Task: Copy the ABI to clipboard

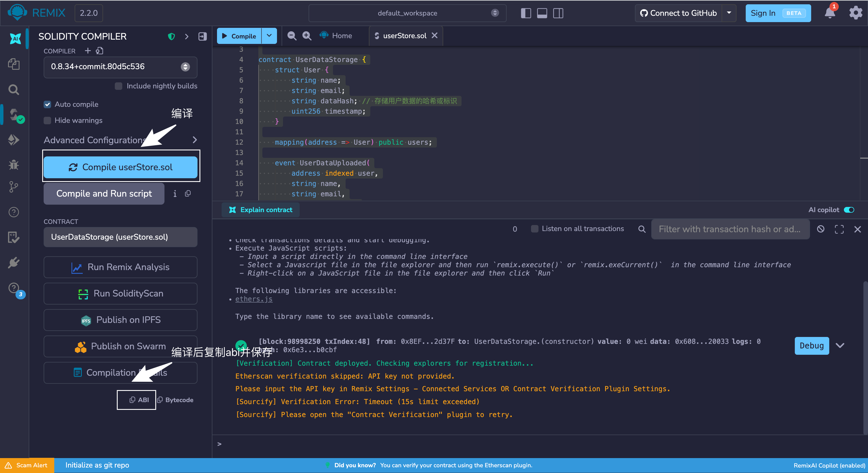Action: tap(139, 400)
